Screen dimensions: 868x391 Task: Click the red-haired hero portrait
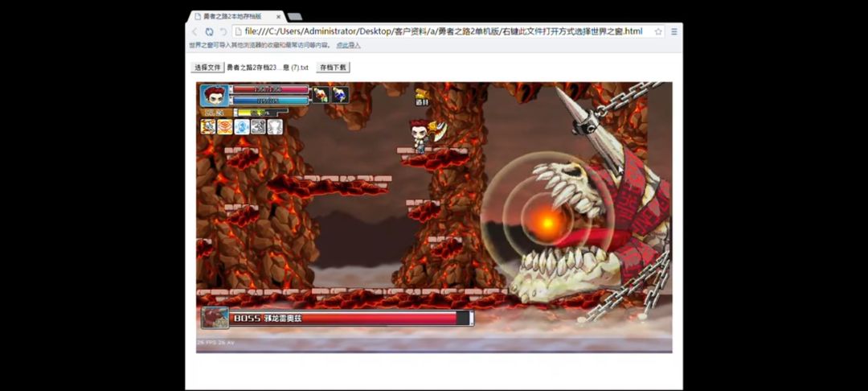(215, 96)
